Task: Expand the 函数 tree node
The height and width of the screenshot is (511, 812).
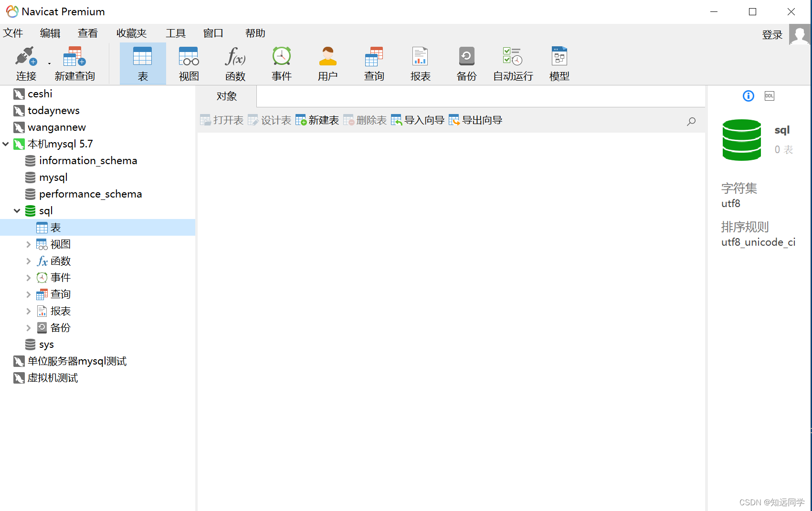Action: coord(29,261)
